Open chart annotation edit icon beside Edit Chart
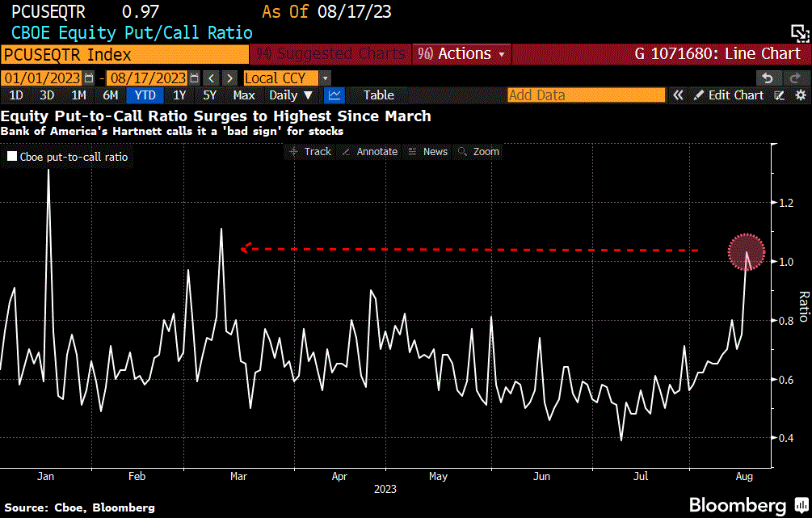The width and height of the screenshot is (812, 518). [780, 95]
